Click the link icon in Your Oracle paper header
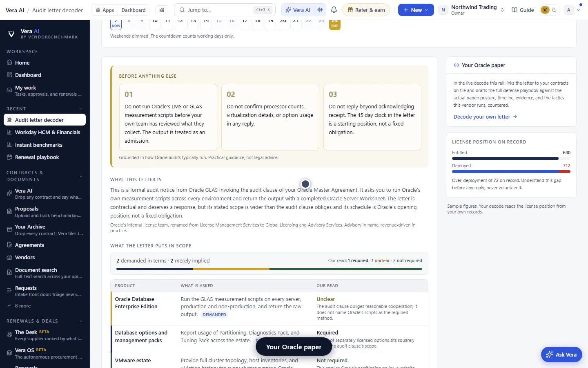Image resolution: width=588 pixels, height=368 pixels. point(457,65)
